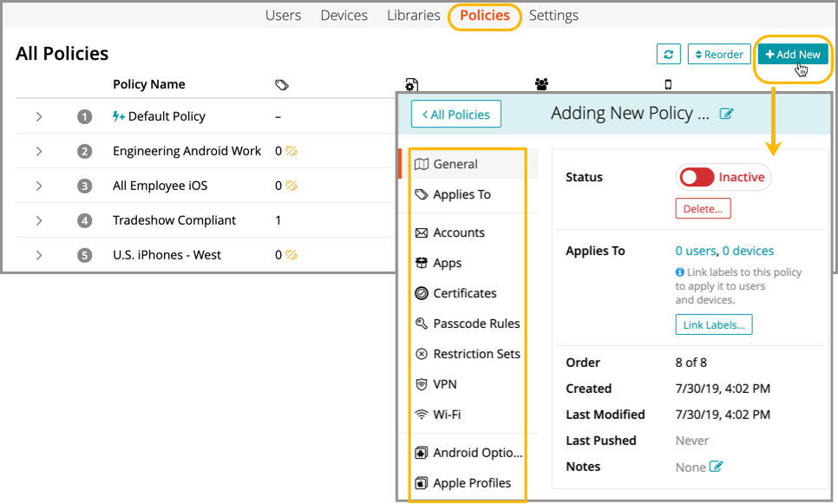Screen dimensions: 838x504
Task: Go back using All Policies button
Action: pyautogui.click(x=455, y=115)
